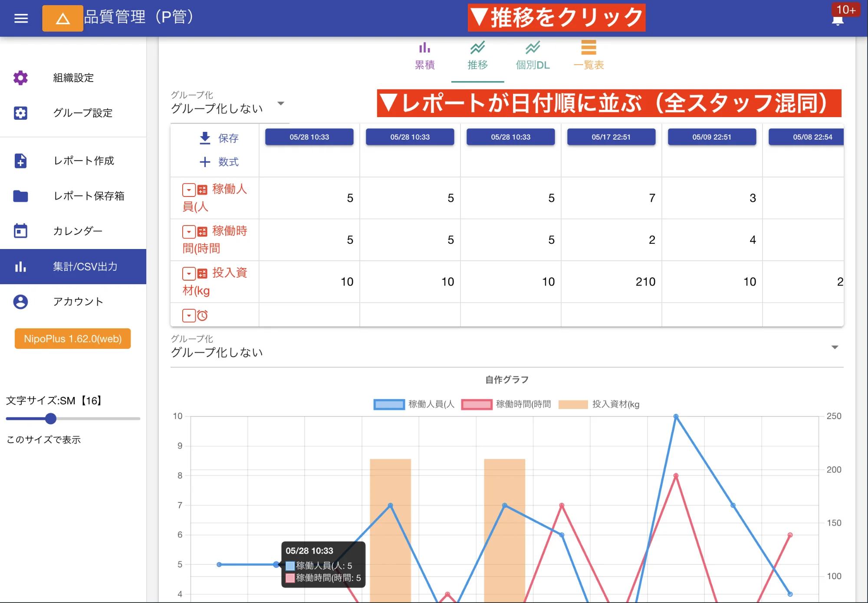This screenshot has height=603, width=868.
Task: Click the 品質管理（P管） header title
Action: click(138, 17)
